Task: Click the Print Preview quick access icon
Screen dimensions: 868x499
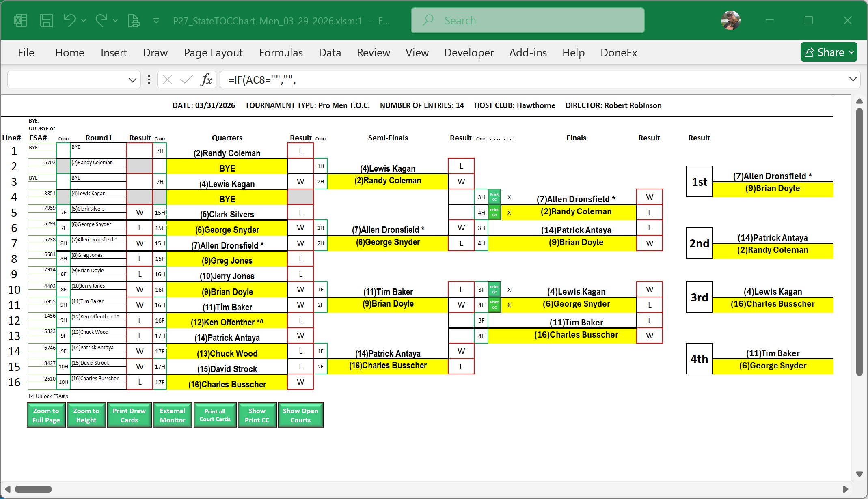Action: click(x=134, y=20)
